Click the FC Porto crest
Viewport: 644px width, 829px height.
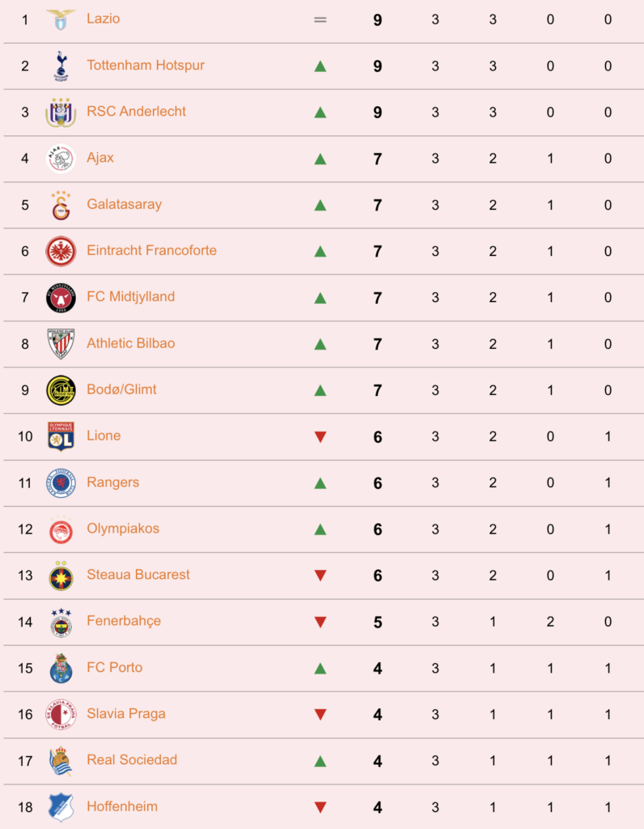click(x=61, y=668)
